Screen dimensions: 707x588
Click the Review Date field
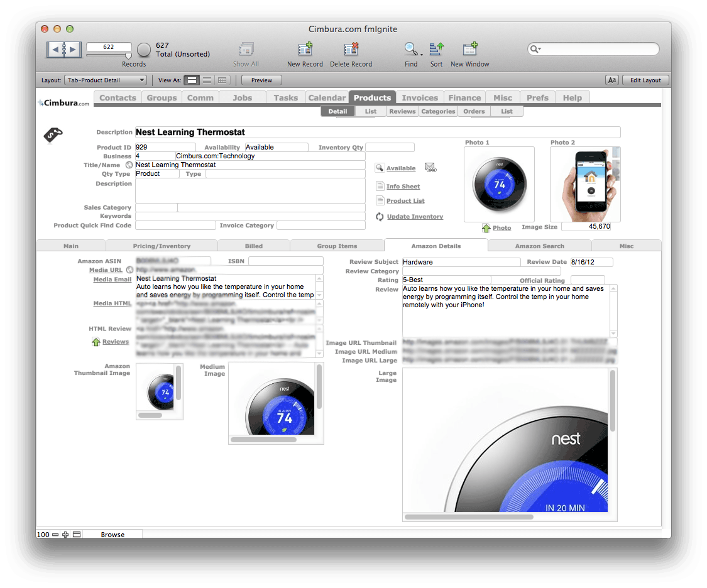coord(591,262)
